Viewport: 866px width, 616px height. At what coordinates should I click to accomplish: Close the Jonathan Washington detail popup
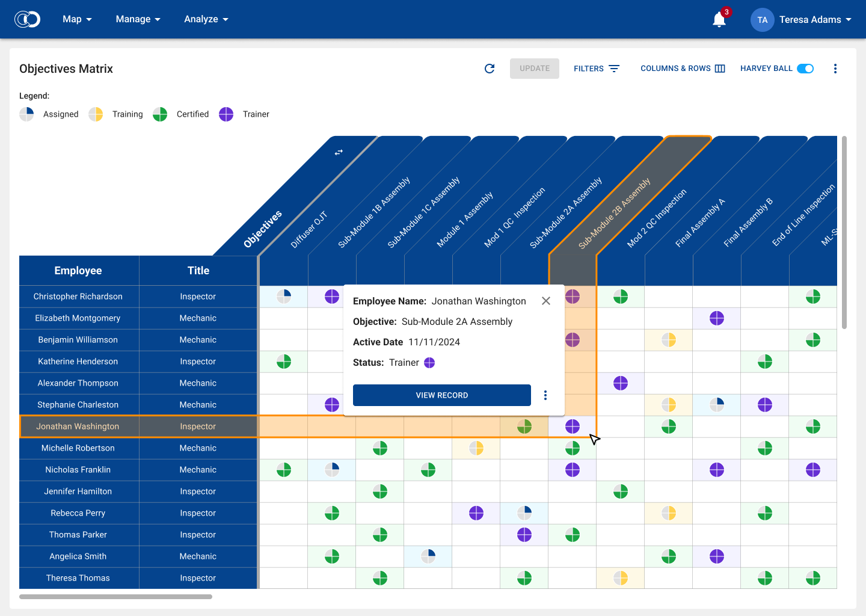coord(545,301)
